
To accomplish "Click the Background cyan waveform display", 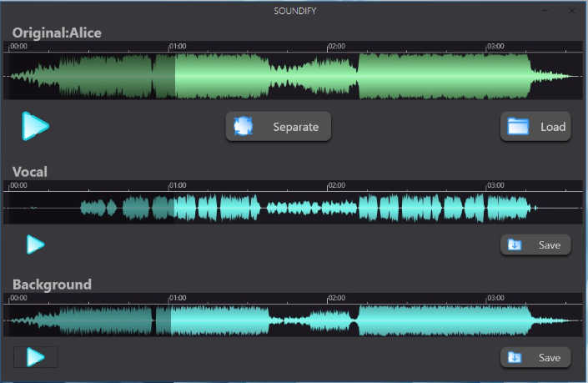I will pos(293,320).
